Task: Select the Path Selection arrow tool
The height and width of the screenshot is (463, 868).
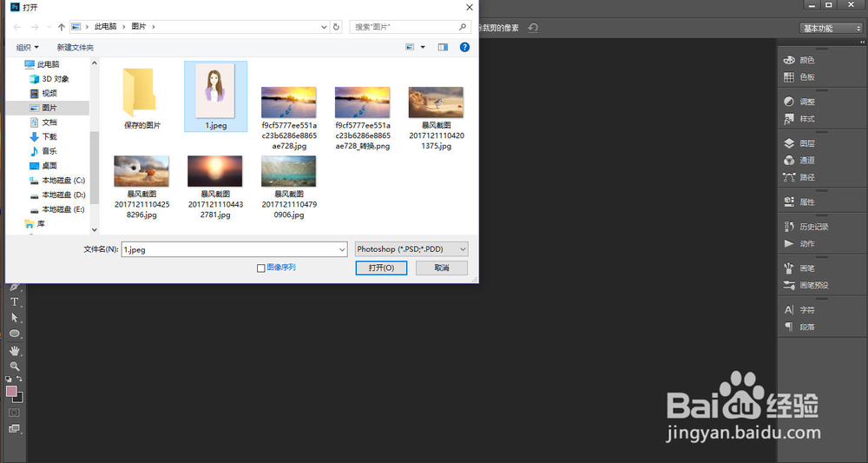Action: [15, 317]
